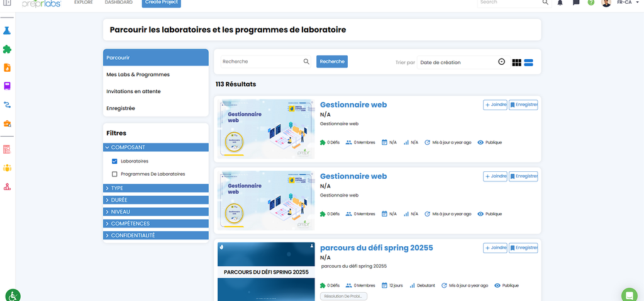This screenshot has width=644, height=301.
Task: Click the top search magnifier icon
Action: 545,2
